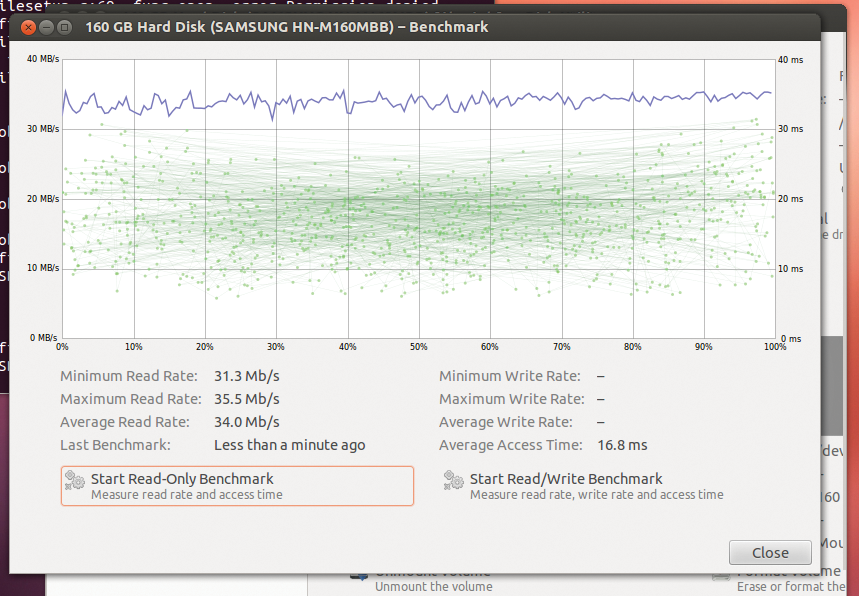This screenshot has width=859, height=596.
Task: Click the maximize icon in the title bar
Action: click(62, 27)
